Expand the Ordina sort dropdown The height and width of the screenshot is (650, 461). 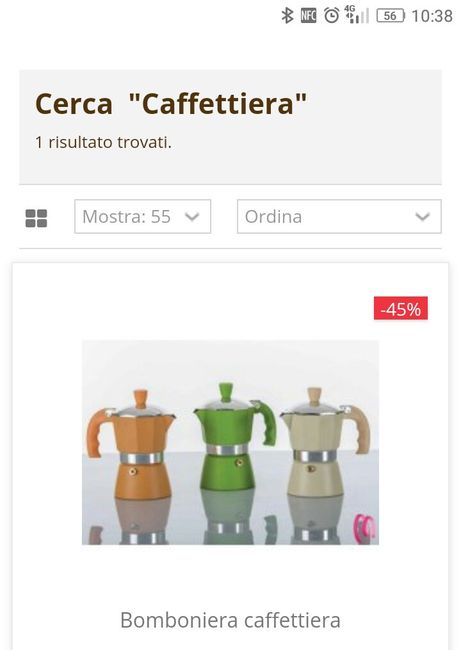[x=339, y=216]
